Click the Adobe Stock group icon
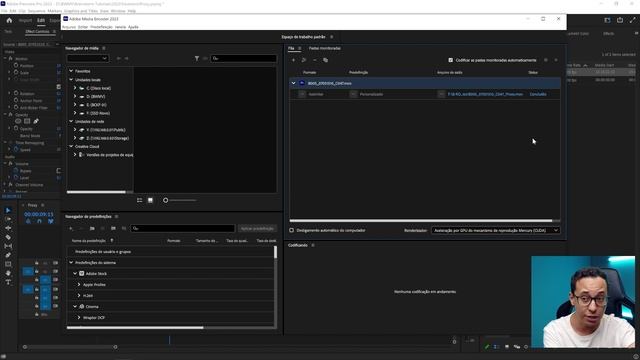Screen dimensions: 640x360 pos(82,273)
